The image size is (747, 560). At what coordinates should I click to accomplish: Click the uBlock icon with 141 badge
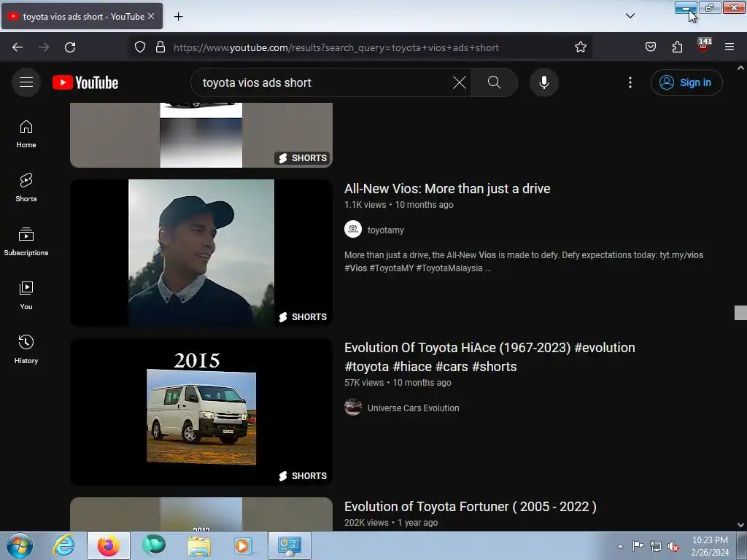(x=703, y=46)
